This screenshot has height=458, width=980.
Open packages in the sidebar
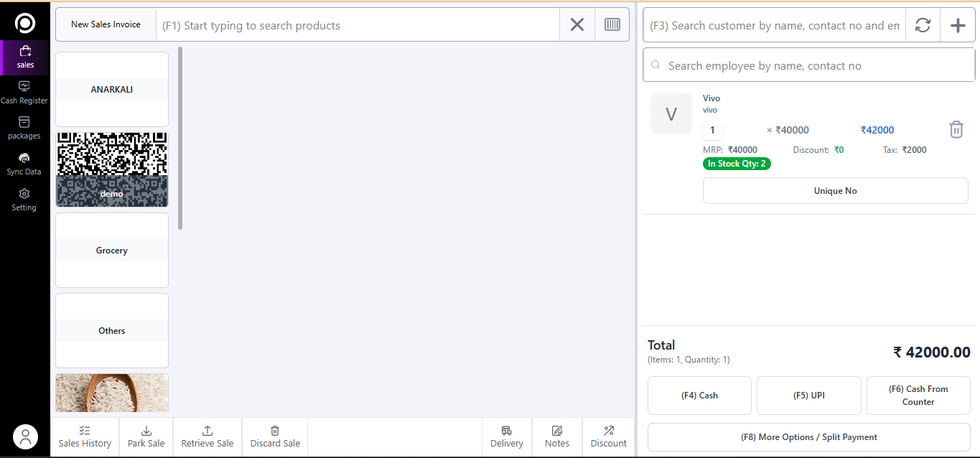[24, 128]
